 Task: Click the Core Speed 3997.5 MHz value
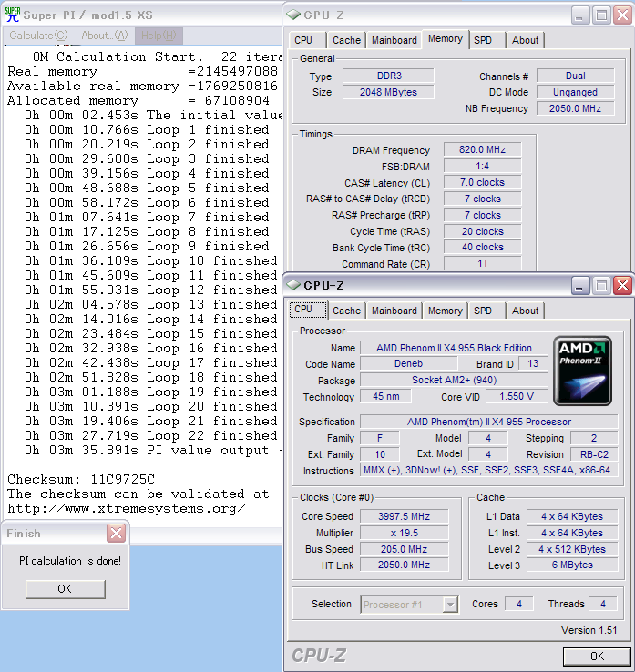coord(404,516)
